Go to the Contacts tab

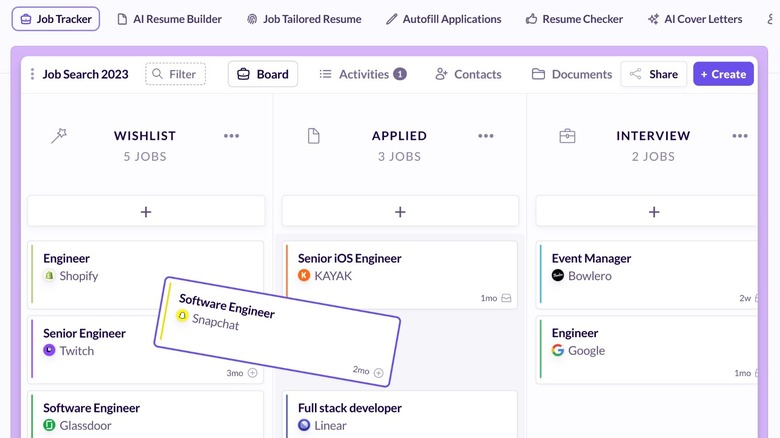point(468,74)
